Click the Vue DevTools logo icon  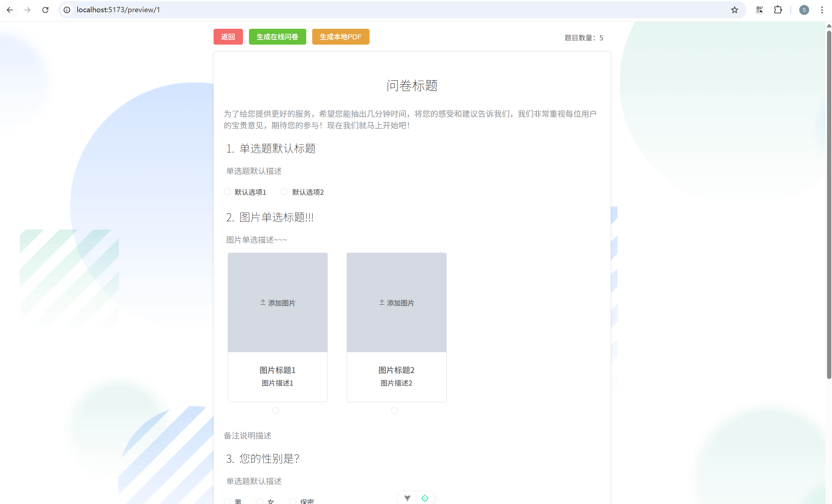click(x=407, y=498)
